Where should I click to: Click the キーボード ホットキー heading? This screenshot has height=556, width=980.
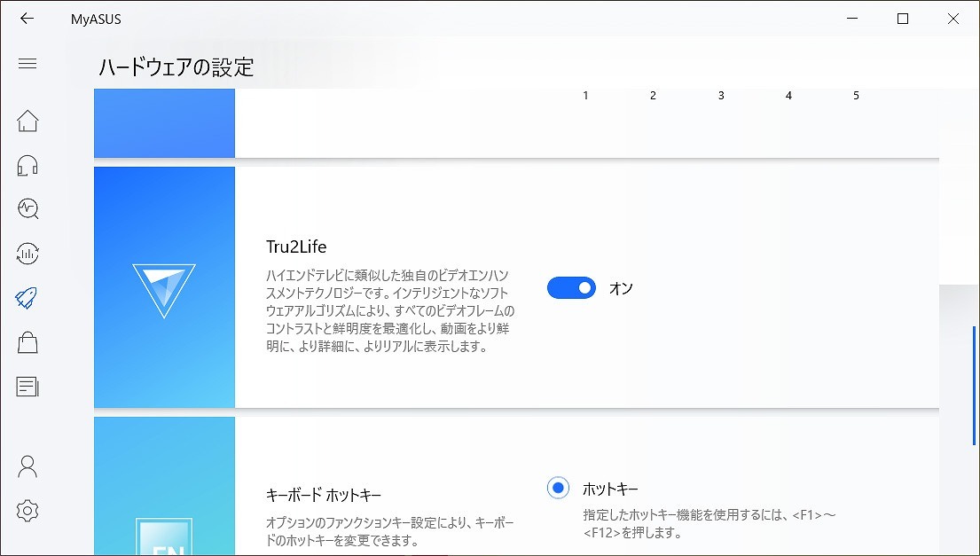click(x=324, y=496)
